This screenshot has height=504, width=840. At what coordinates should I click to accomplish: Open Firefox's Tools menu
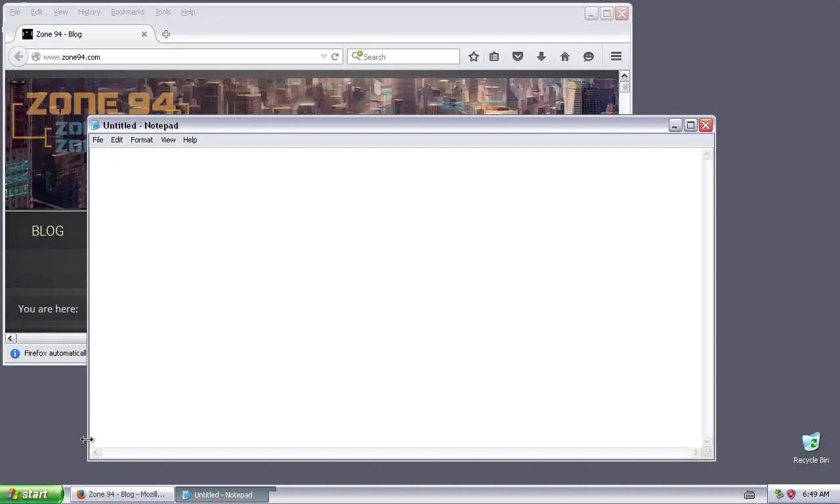[x=163, y=12]
